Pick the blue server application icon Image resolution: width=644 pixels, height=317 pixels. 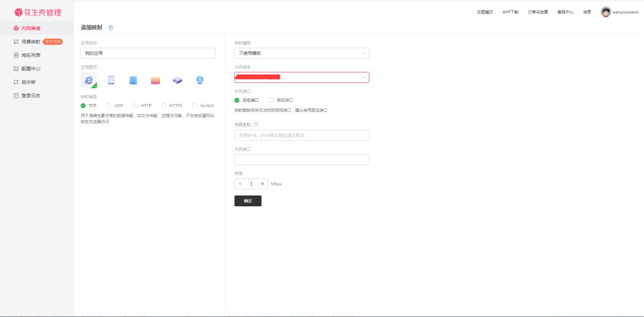pos(133,80)
